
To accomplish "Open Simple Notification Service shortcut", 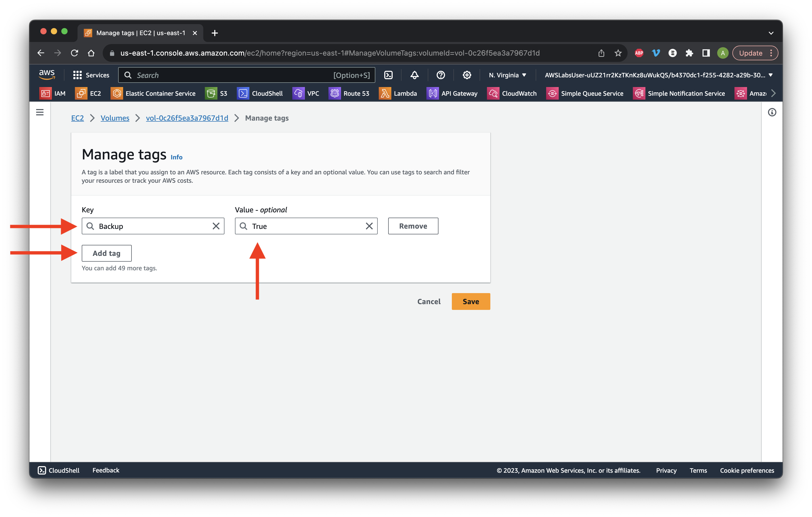I will tap(679, 94).
